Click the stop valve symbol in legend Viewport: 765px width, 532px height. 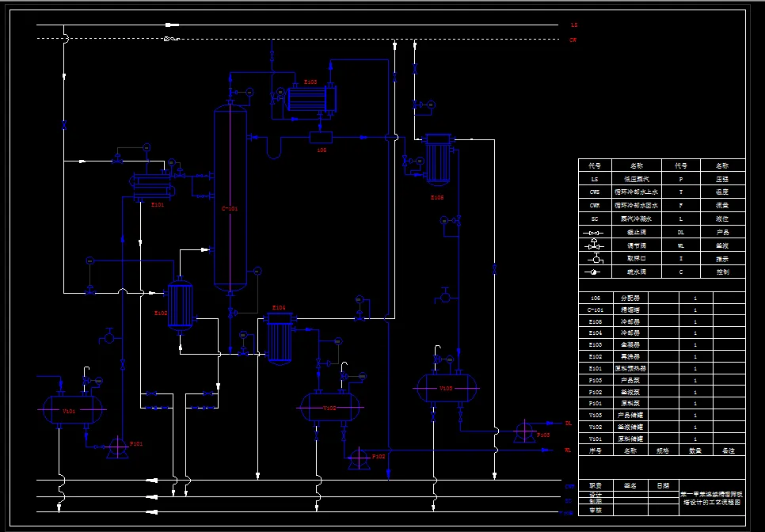pyautogui.click(x=595, y=233)
